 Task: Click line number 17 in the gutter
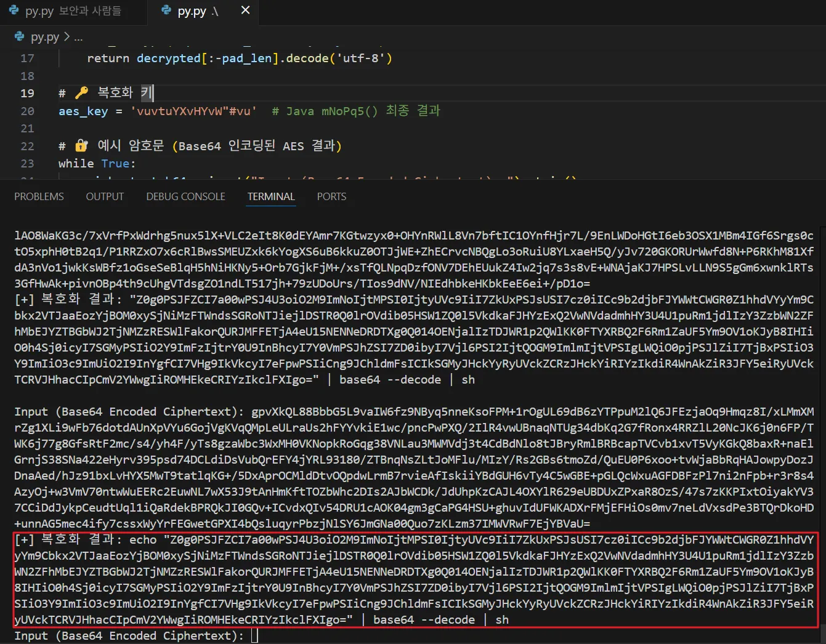[x=27, y=58]
